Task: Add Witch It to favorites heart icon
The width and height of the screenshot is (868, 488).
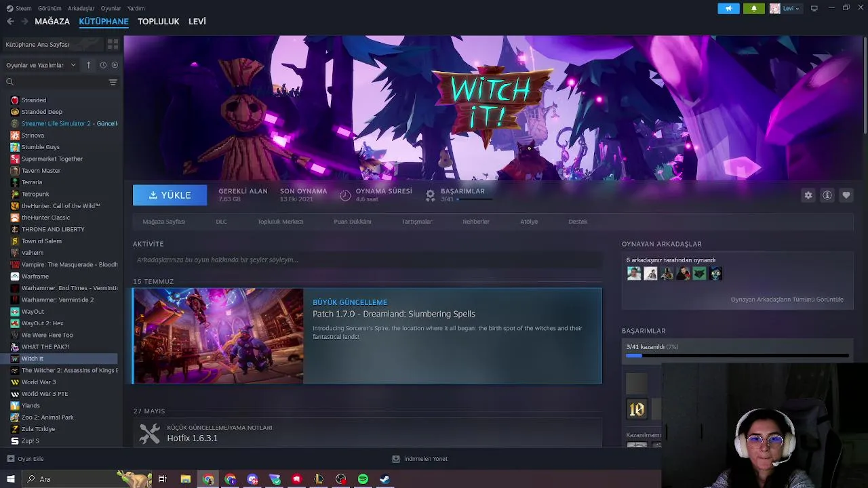Action: pos(846,195)
